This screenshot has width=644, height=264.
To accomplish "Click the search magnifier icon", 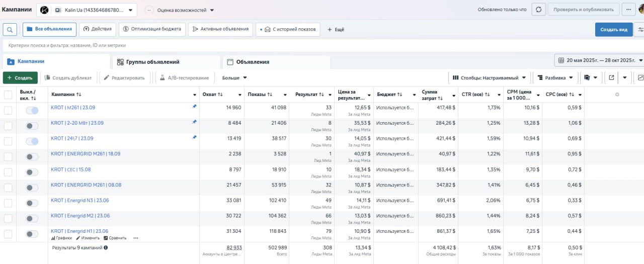I will pos(10,29).
